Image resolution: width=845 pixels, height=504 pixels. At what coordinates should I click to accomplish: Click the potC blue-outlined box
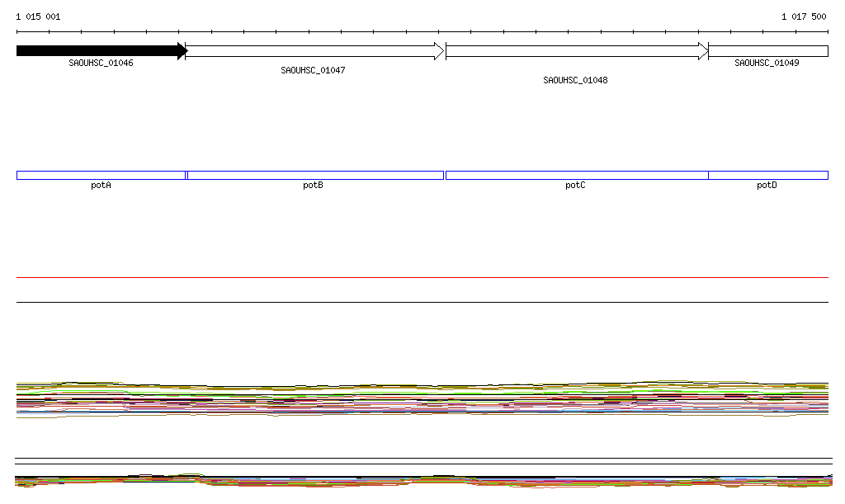coord(576,175)
